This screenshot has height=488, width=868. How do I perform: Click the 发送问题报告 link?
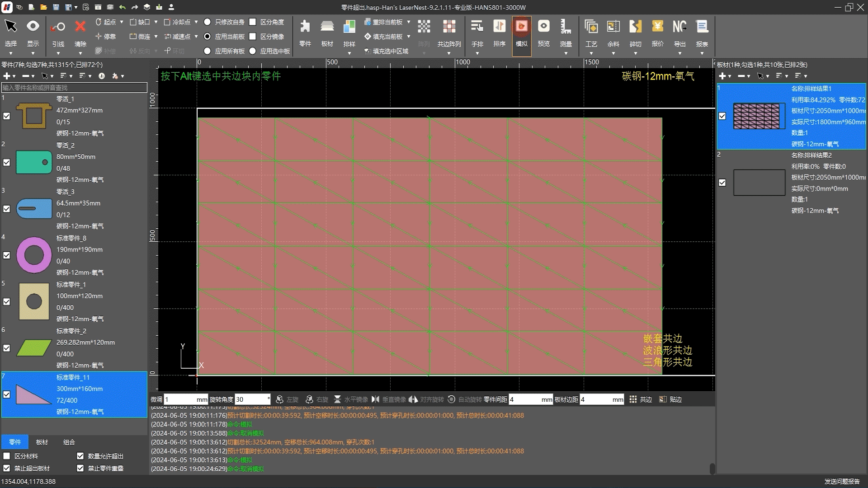842,482
